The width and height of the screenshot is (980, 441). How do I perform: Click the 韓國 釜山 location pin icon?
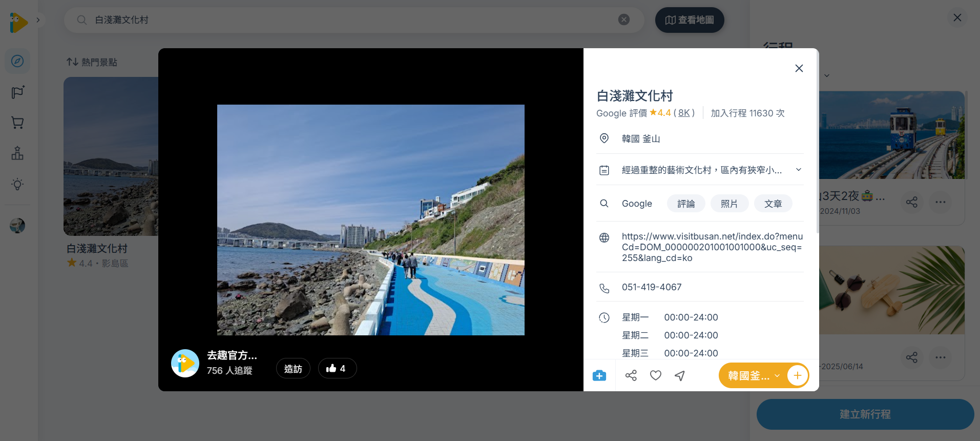[x=604, y=138]
